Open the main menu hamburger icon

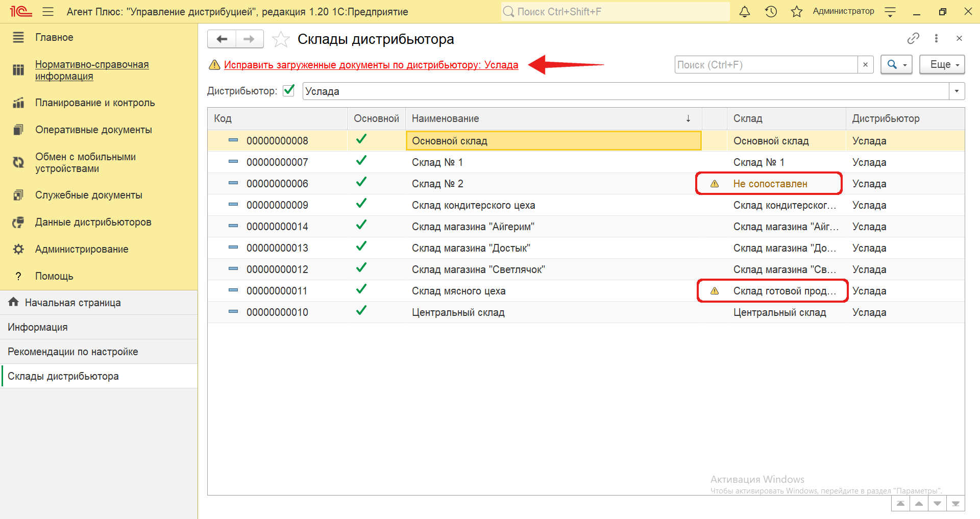click(x=48, y=11)
